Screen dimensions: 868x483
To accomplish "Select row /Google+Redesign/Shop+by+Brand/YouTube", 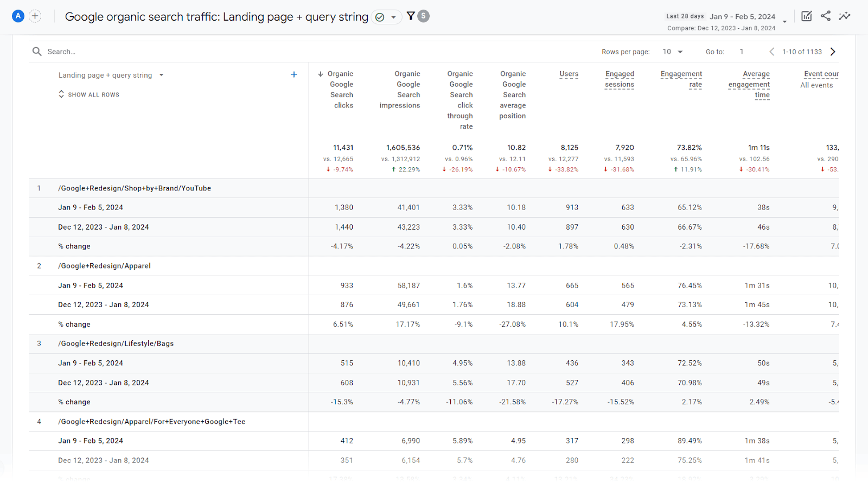I will (x=135, y=188).
